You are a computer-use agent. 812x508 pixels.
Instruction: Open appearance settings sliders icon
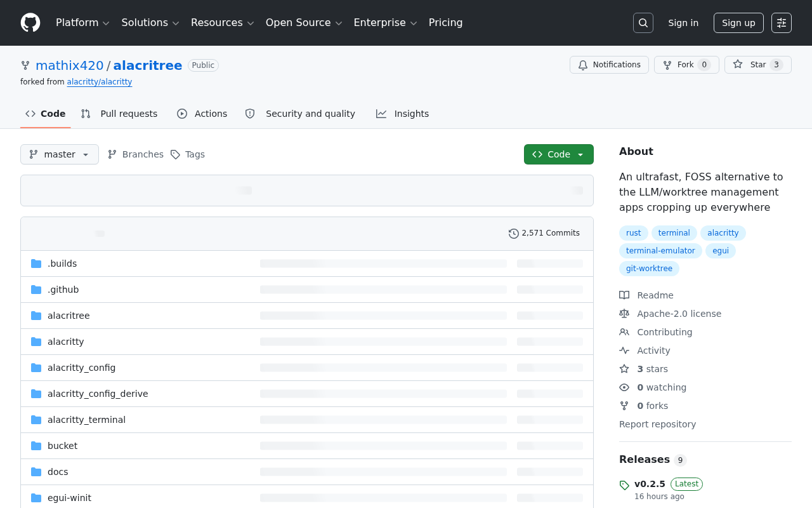coord(782,23)
